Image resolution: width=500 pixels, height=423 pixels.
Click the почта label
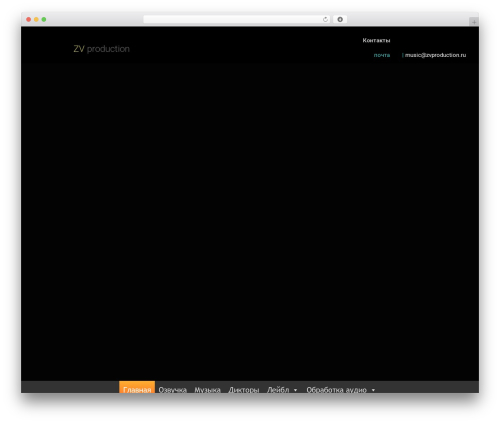(x=382, y=55)
